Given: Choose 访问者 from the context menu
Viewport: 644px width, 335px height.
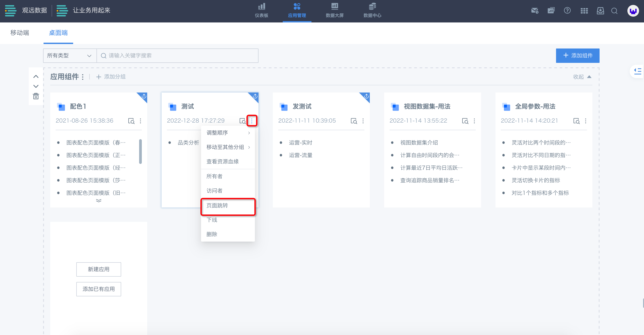Looking at the screenshot, I should 228,191.
